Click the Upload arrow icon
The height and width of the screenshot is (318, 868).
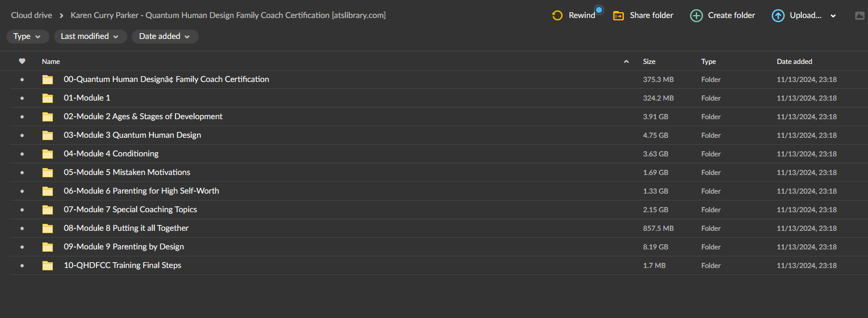click(x=778, y=16)
